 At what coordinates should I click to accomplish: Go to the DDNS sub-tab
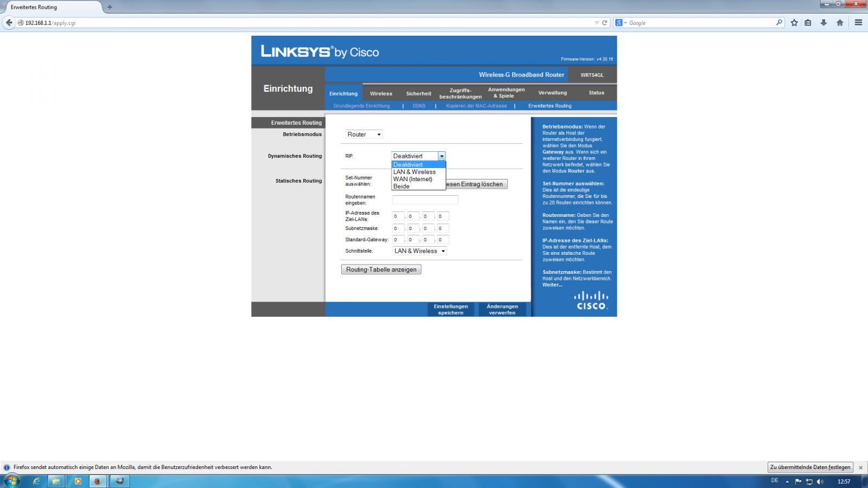point(419,106)
